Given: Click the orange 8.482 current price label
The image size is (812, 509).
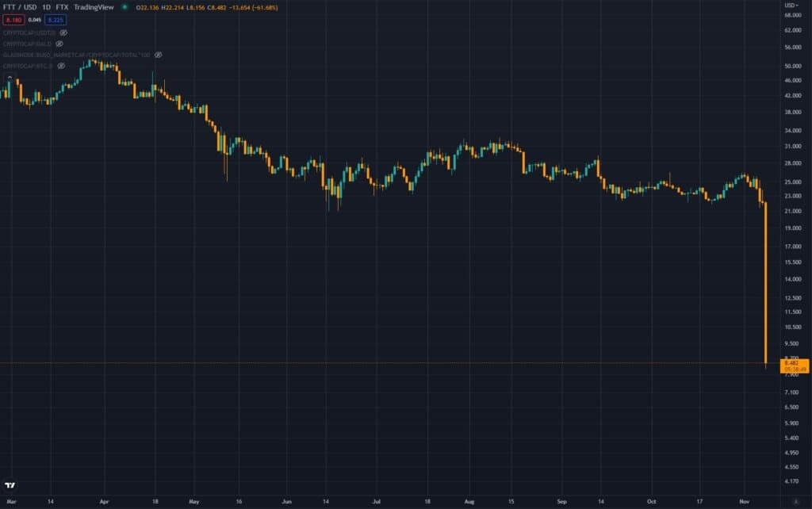Looking at the screenshot, I should coord(795,366).
